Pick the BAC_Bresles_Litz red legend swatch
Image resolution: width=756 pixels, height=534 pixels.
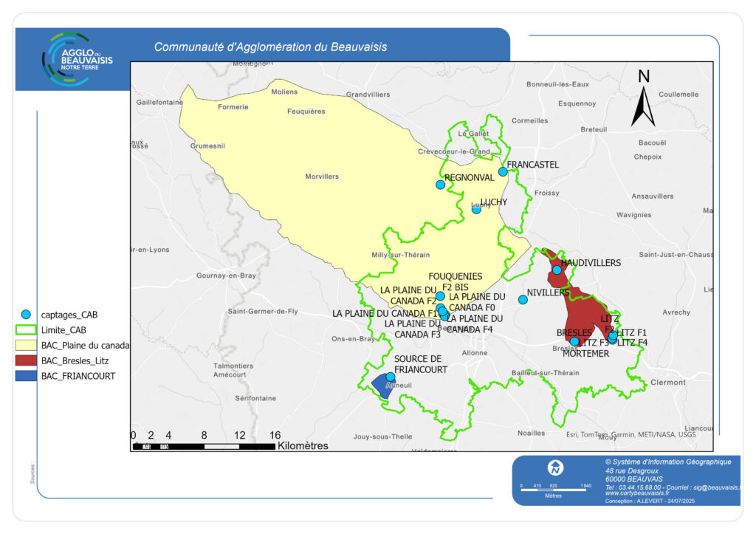pyautogui.click(x=26, y=360)
